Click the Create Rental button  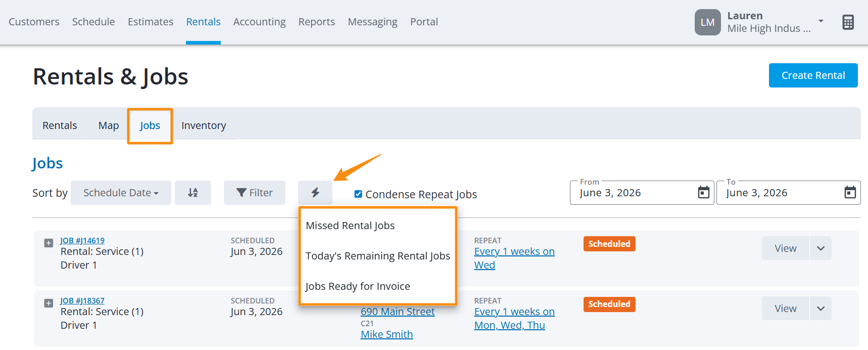[813, 75]
